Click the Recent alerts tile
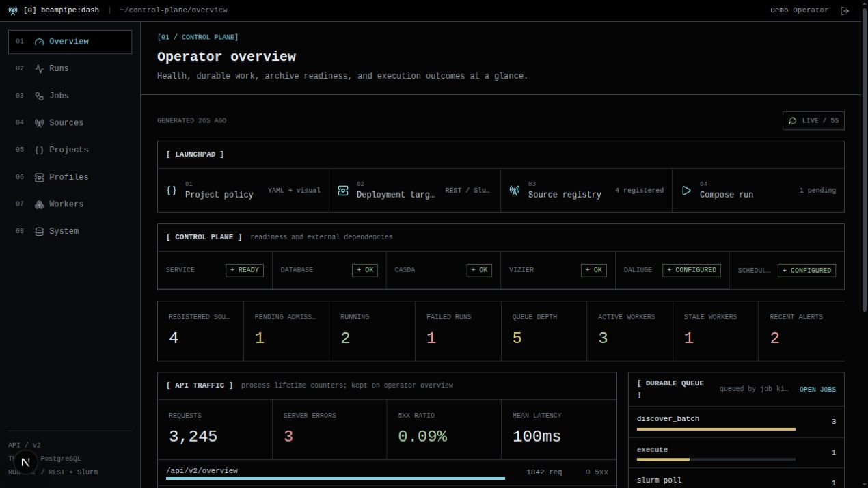 (801, 331)
